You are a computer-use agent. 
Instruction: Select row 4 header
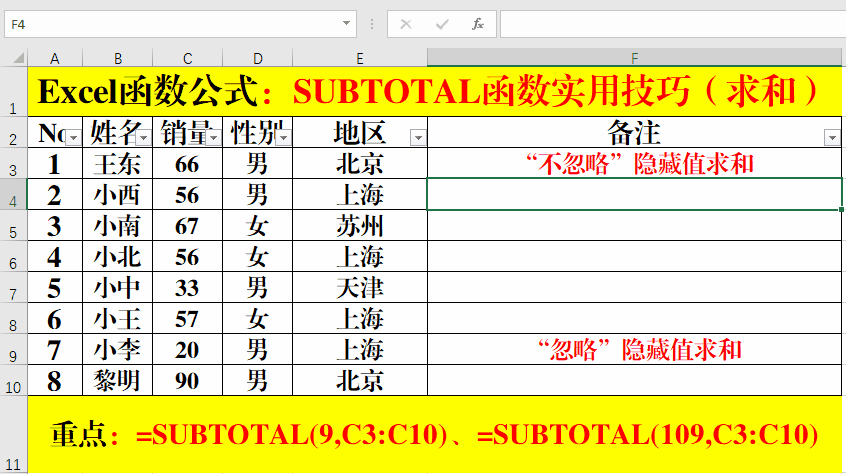coord(13,195)
